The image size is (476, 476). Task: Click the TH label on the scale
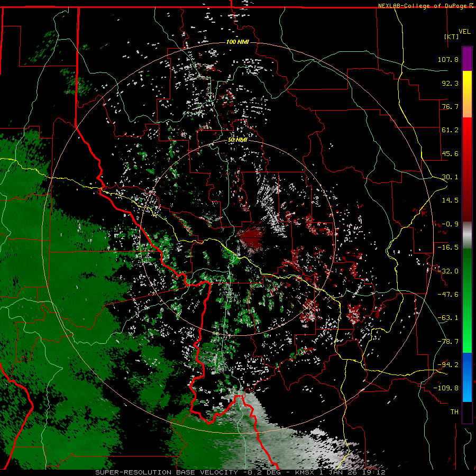pos(454,412)
